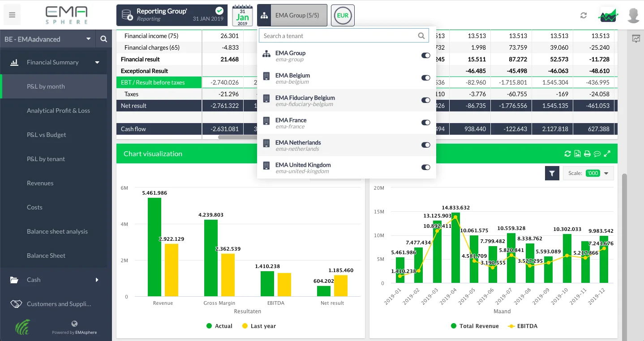644x341 pixels.
Task: Toggle the EMA France tenant switch
Action: point(425,123)
